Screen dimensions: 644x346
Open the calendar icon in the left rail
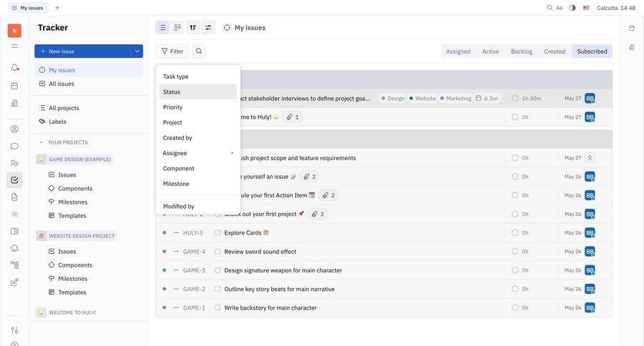pyautogui.click(x=14, y=86)
